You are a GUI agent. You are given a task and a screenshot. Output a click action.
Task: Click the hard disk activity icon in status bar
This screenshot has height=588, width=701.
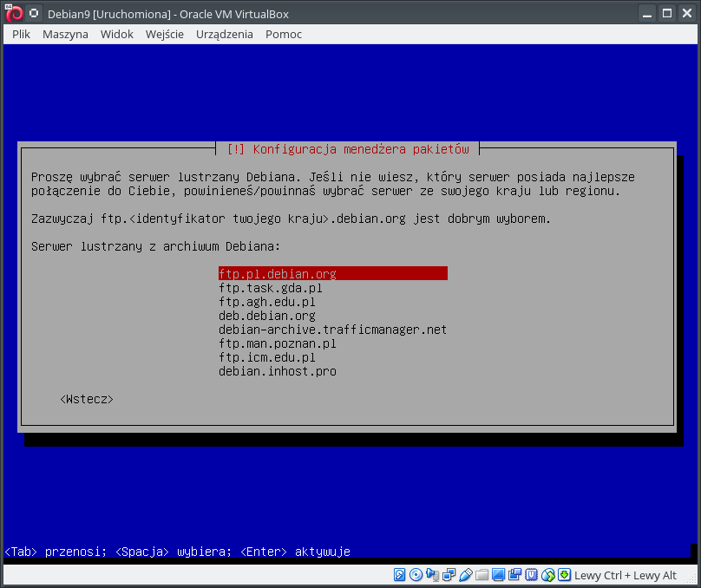click(400, 575)
